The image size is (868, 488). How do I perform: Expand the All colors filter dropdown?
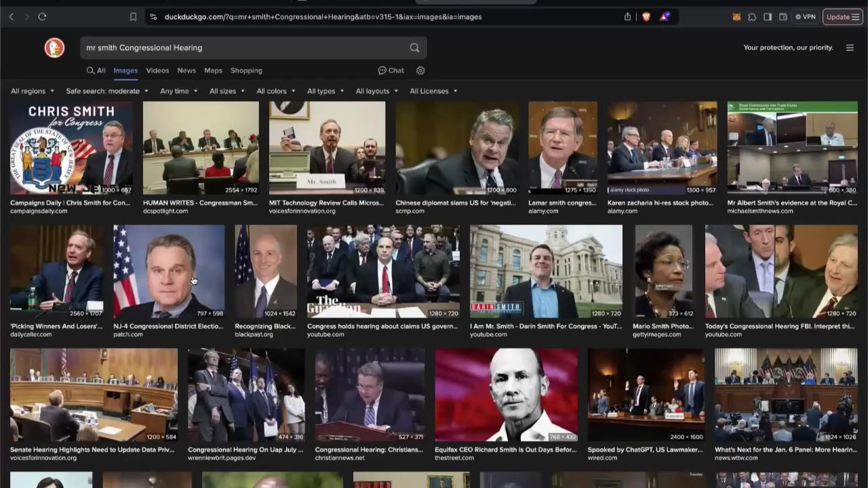click(275, 91)
